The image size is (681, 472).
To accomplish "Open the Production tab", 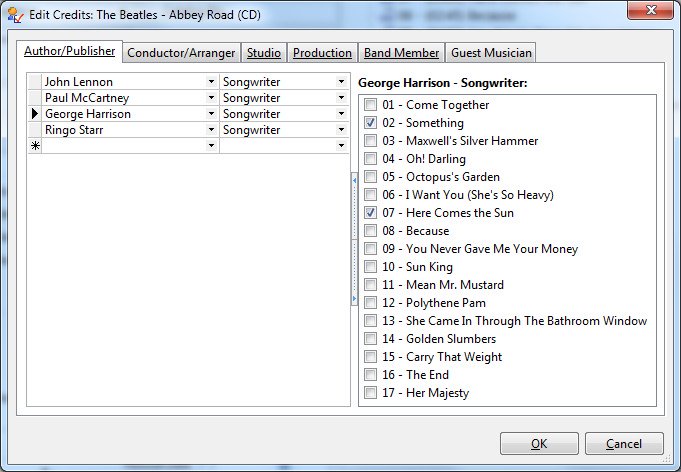I will pos(322,53).
